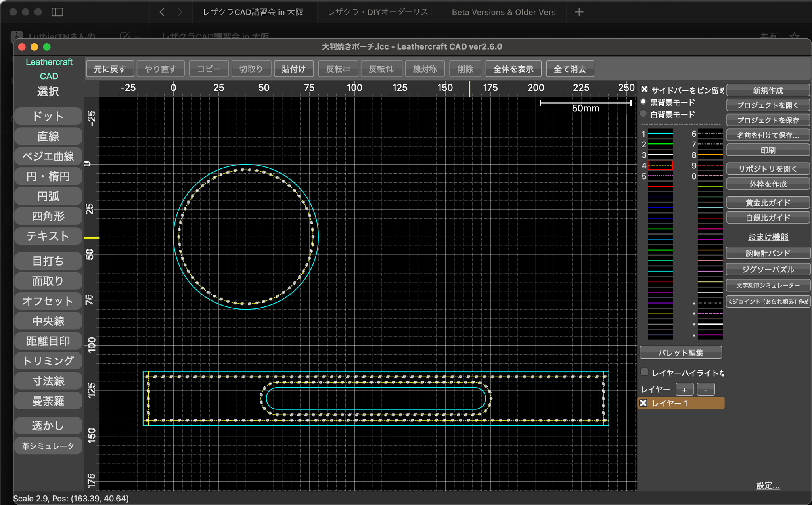Enable 白背景モード radio button
This screenshot has width=812, height=505.
(x=643, y=114)
